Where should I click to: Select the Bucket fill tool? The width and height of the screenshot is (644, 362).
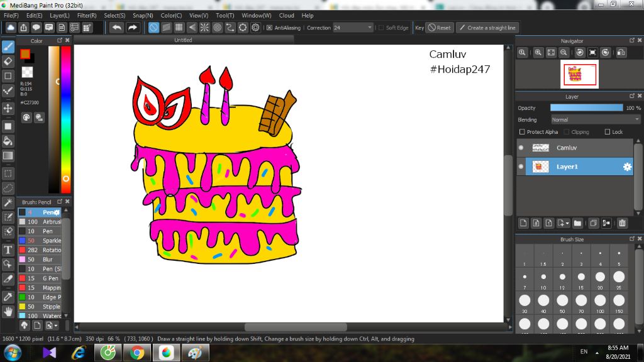[x=8, y=141]
